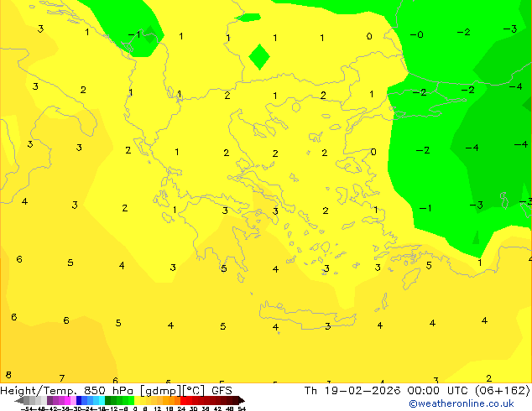Select the dark maroon right arrow of legend
This screenshot has width=532, height=411.
(242, 401)
